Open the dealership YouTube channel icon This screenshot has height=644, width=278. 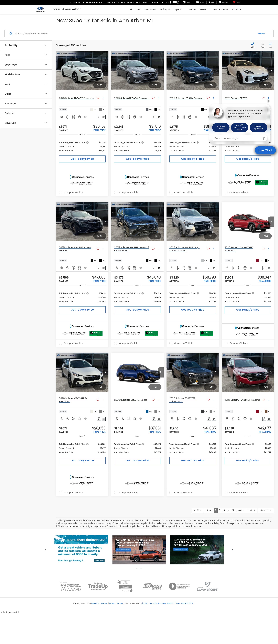[x=174, y=2]
